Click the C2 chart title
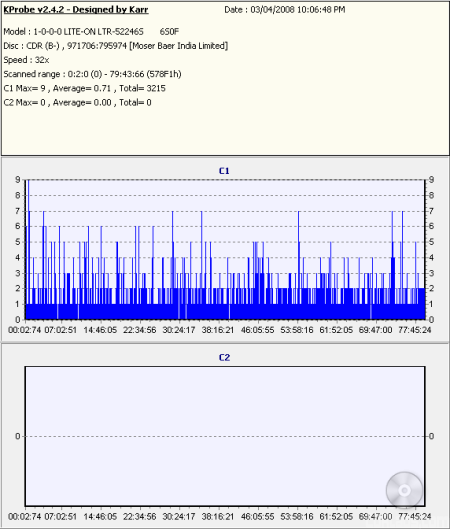The image size is (450, 529). click(x=224, y=358)
